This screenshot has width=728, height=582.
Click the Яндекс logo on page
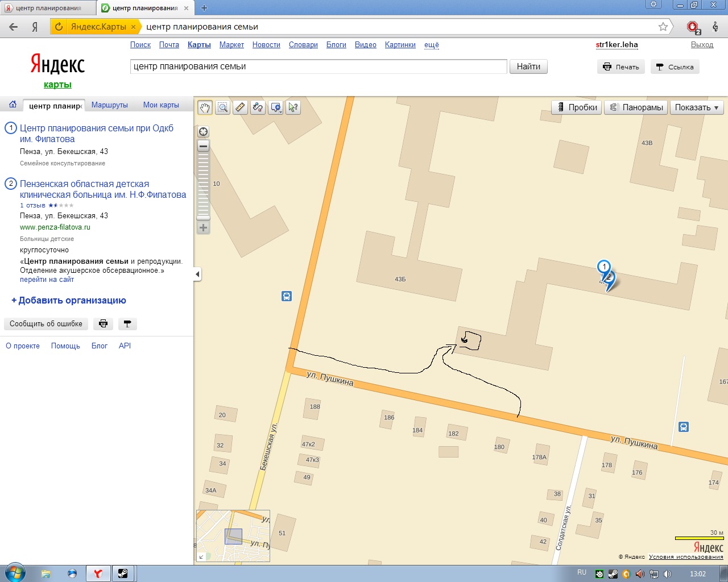tap(57, 65)
